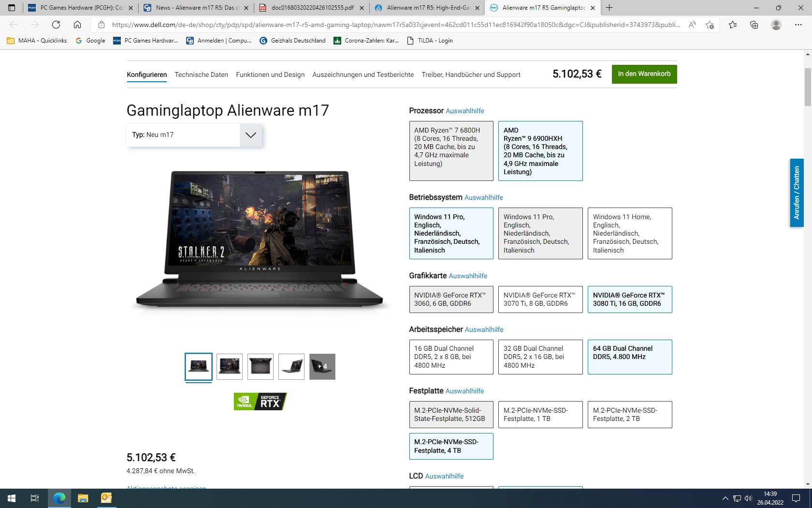Add laptop to cart with In den Warenkorb
The height and width of the screenshot is (508, 812).
coord(644,74)
